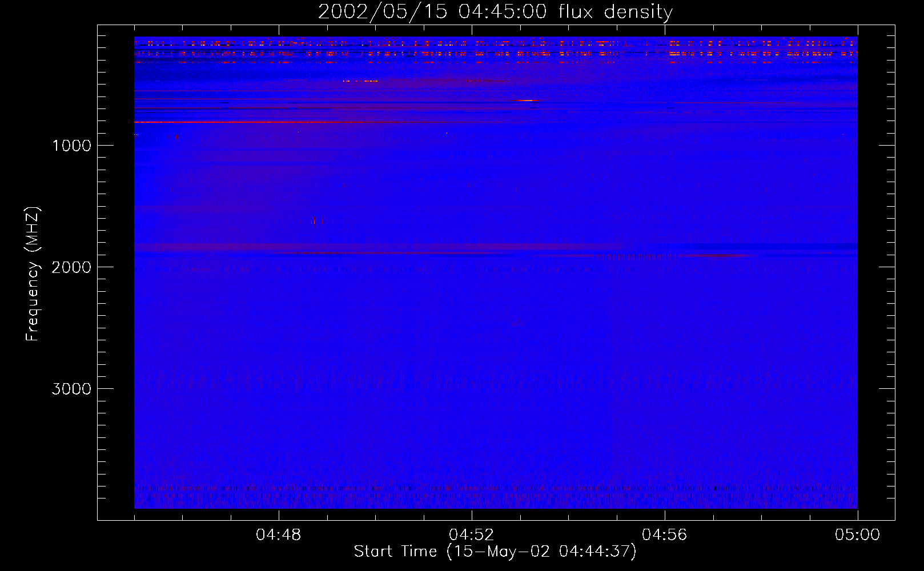Click the 'Frequency (MHZ)' axis label
Screen dimensions: 924x571
pyautogui.click(x=32, y=274)
